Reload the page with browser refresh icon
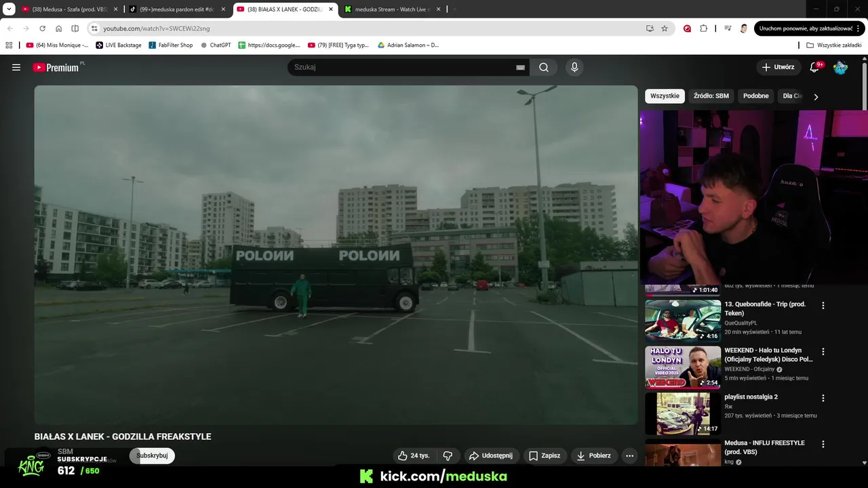This screenshot has height=488, width=868. pyautogui.click(x=42, y=28)
